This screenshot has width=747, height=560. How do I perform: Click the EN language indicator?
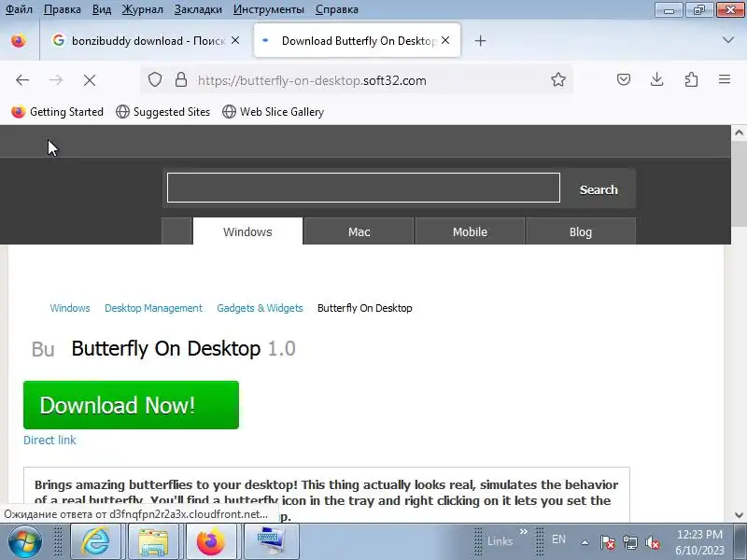click(558, 539)
